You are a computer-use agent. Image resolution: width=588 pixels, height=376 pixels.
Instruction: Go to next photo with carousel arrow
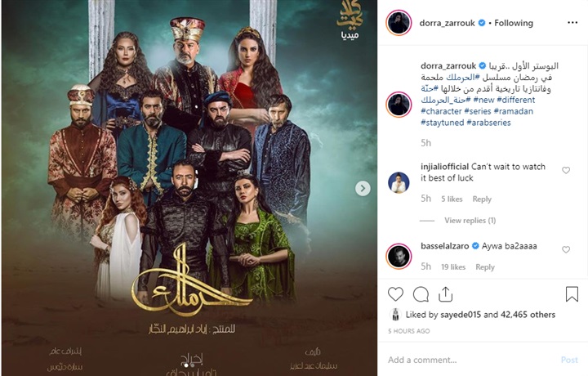click(x=363, y=188)
